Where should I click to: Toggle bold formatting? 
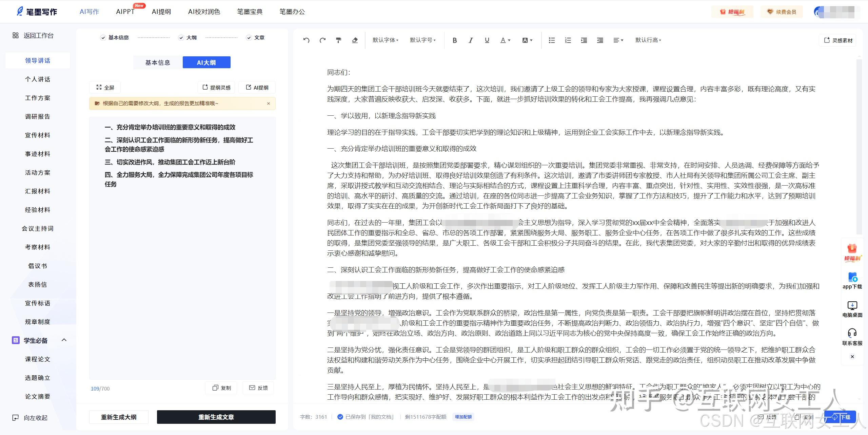(455, 40)
